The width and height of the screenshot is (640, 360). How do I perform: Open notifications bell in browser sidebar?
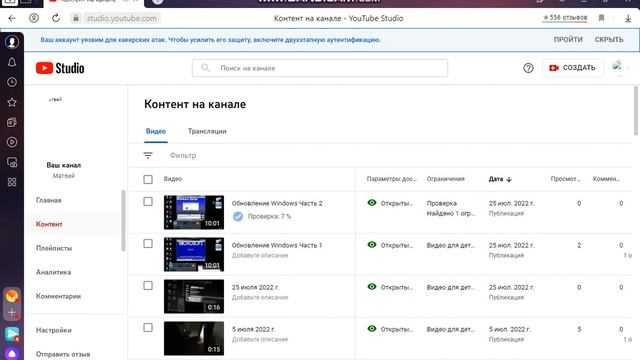click(12, 62)
